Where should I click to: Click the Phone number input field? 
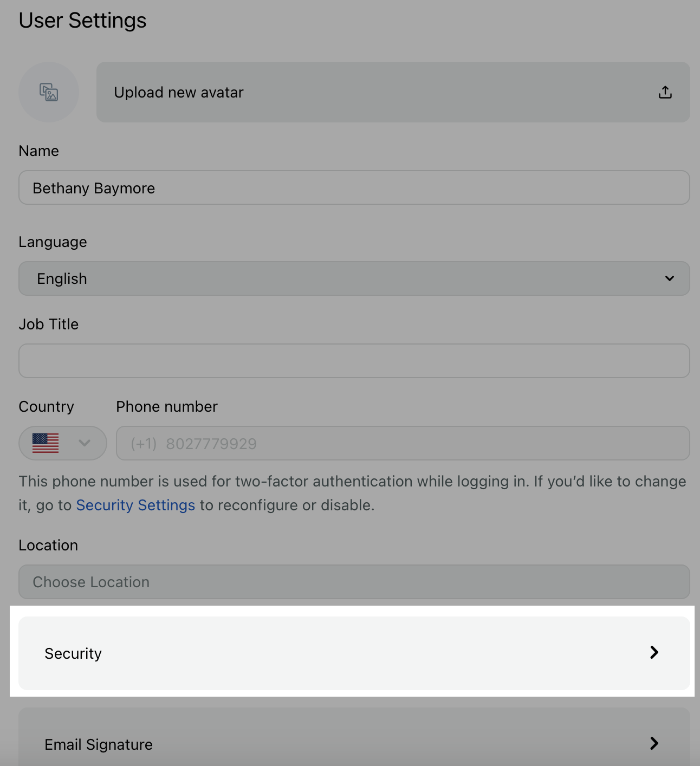(x=403, y=443)
